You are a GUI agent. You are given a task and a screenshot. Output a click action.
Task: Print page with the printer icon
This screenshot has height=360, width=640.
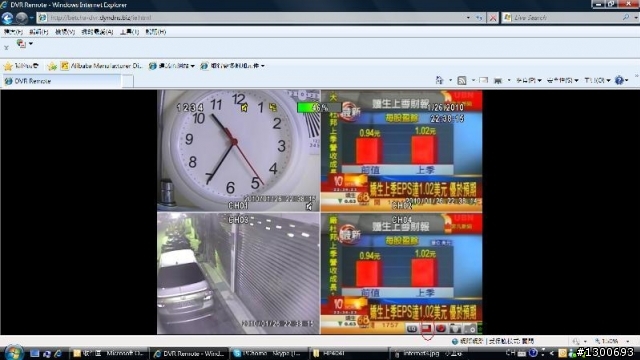click(x=498, y=80)
